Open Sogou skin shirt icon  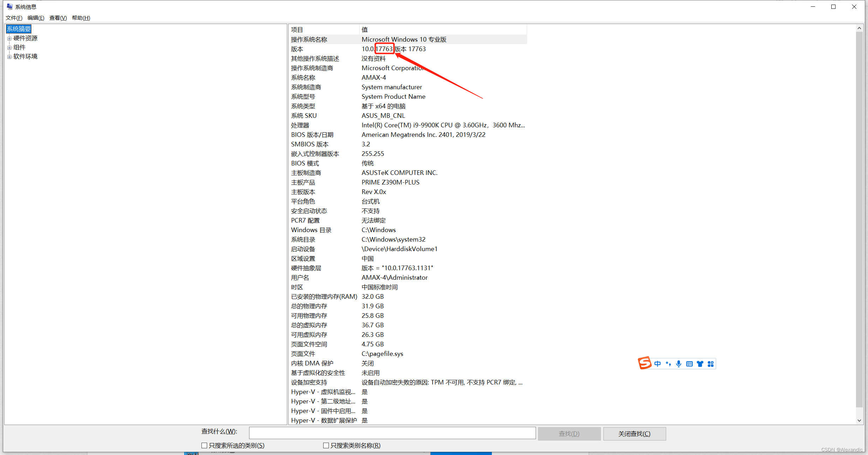[700, 364]
